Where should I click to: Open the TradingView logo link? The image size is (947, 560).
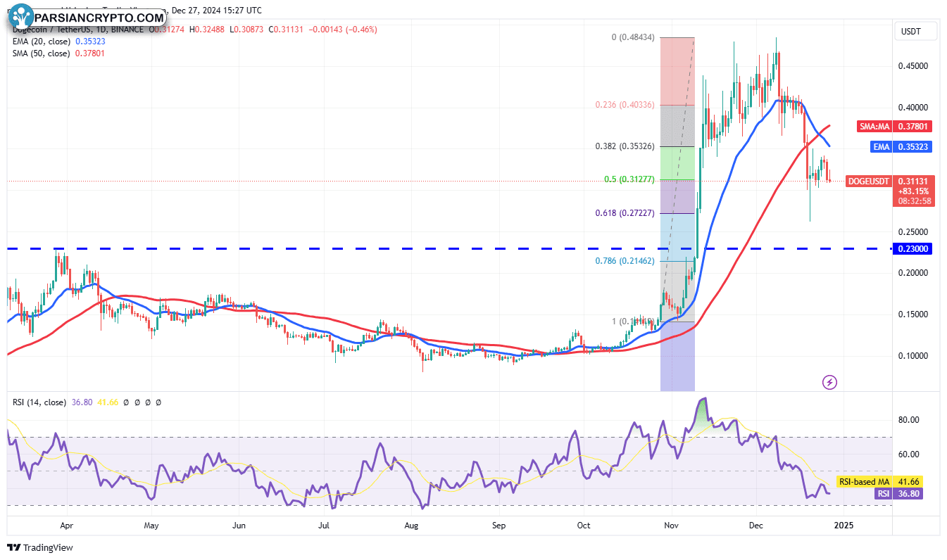click(x=40, y=547)
